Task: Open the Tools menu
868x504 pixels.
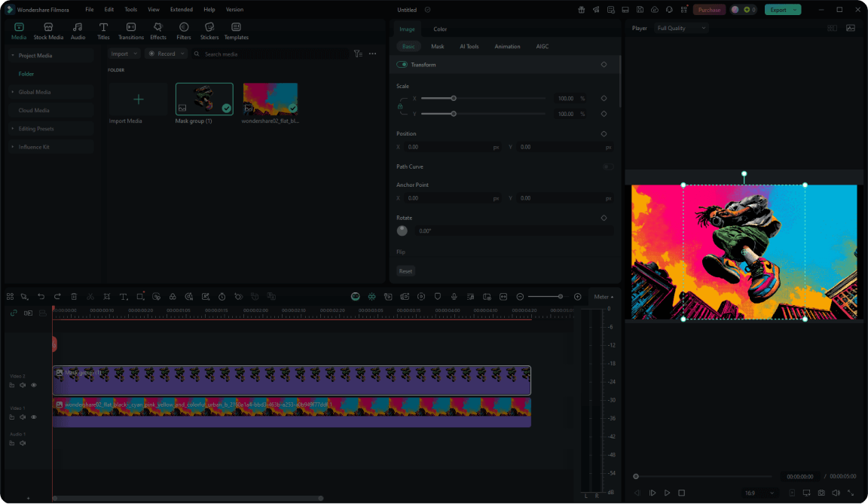Action: click(130, 9)
